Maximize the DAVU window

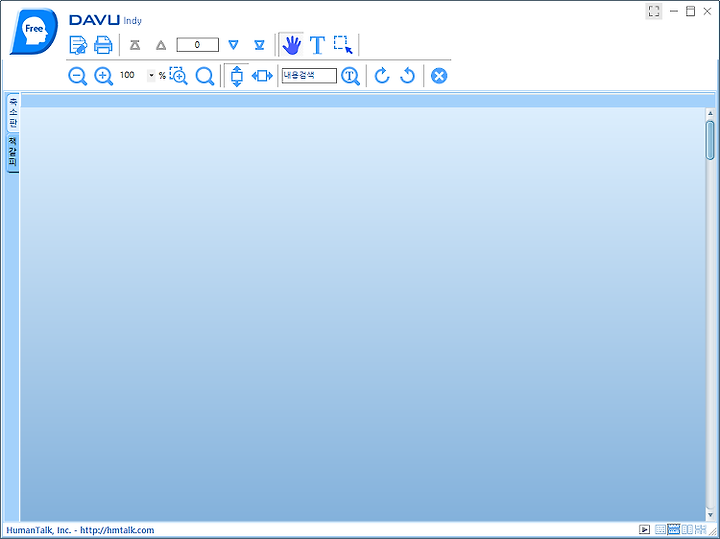pyautogui.click(x=690, y=11)
